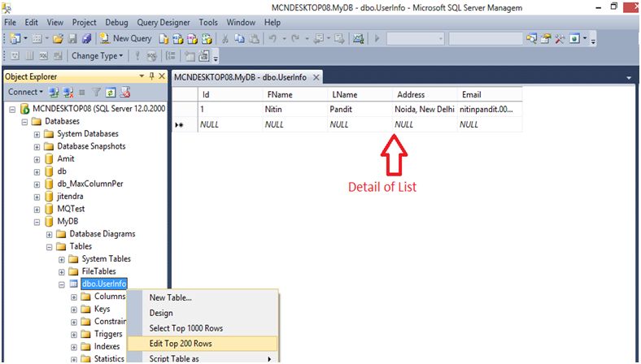Click the Analysis Services DMX Query icon

192,39
